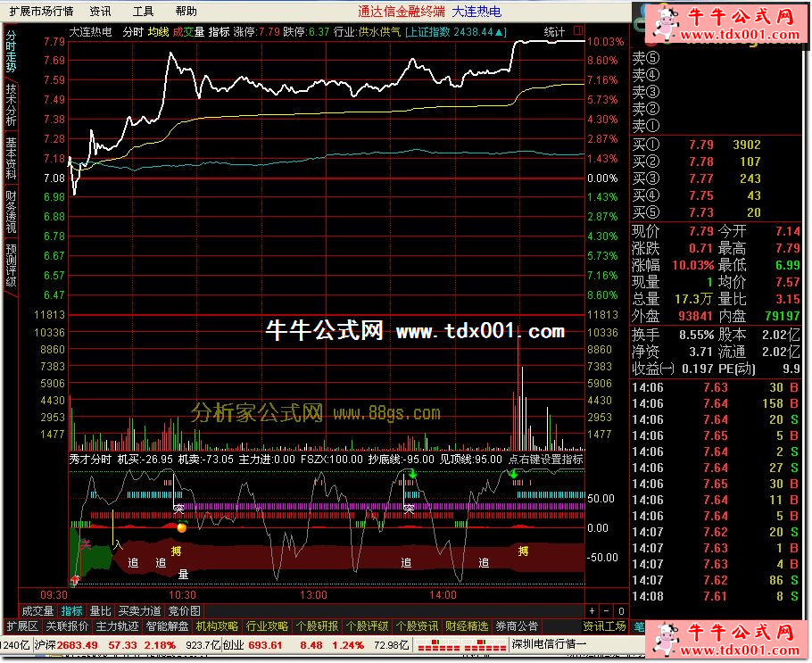Switch to the 买卖力道 sub-chart tab
Screen dimensions: 812x663
tap(139, 611)
